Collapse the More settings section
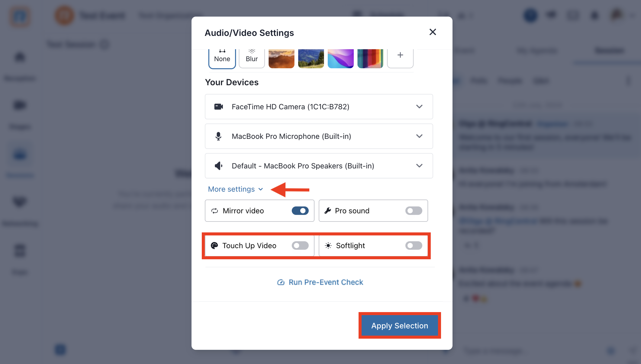 (x=235, y=189)
